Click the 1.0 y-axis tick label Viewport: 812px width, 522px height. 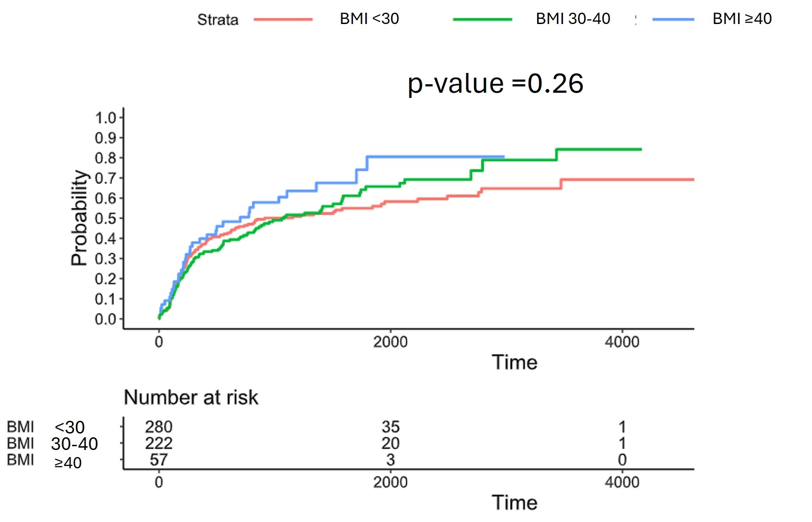pyautogui.click(x=105, y=118)
